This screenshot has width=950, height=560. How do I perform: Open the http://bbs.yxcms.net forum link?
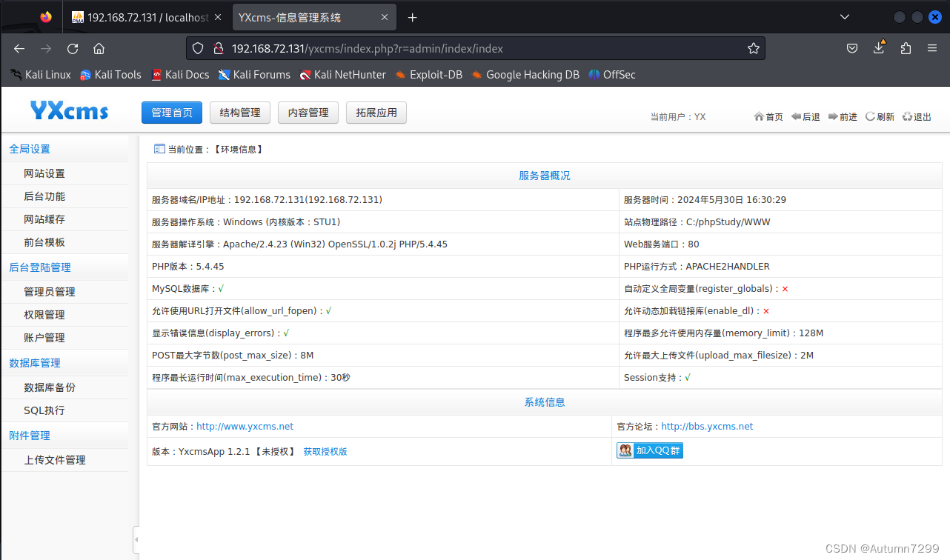[x=707, y=427]
